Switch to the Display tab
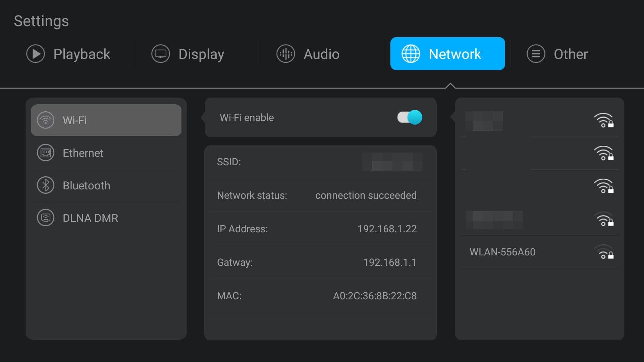 (x=201, y=54)
